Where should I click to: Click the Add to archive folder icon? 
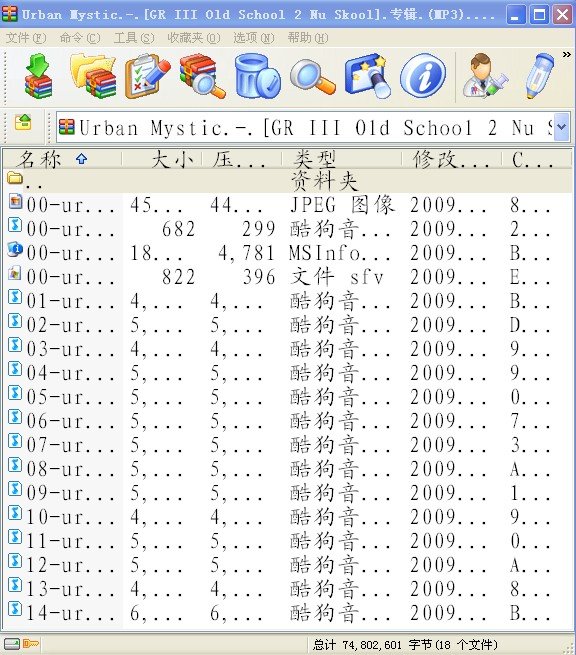click(x=94, y=76)
